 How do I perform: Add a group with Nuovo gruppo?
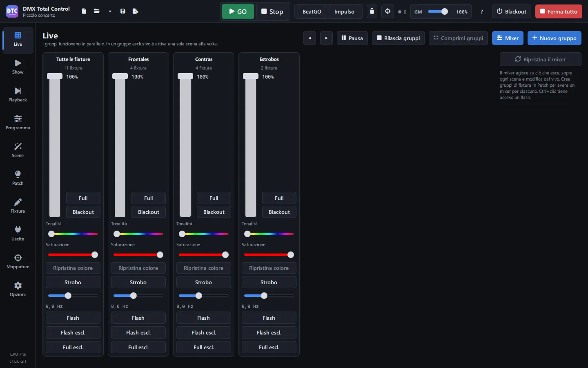pos(555,38)
